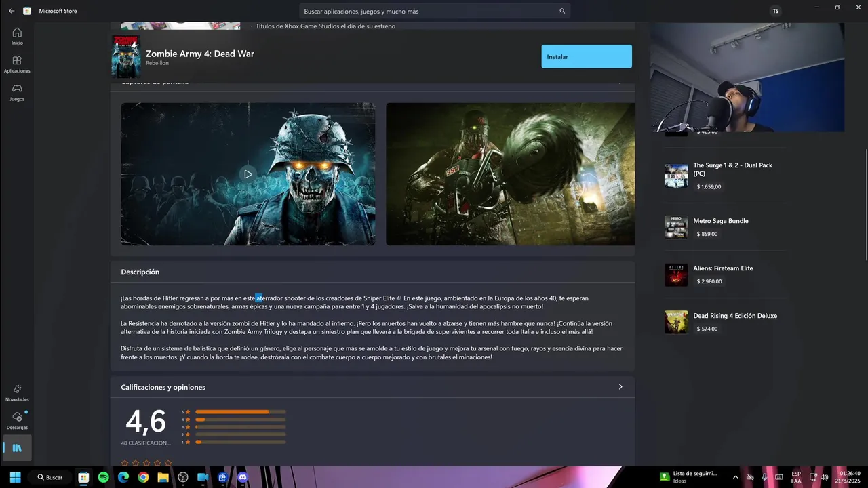Click the Aliens: Fireteam Elite cover thumbnail
868x488 pixels.
(x=676, y=274)
